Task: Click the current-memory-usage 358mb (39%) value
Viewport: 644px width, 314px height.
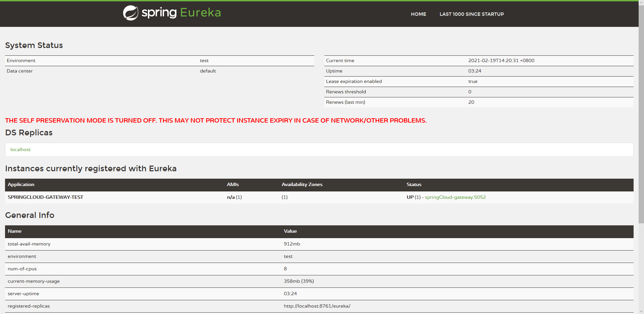Action: coord(299,281)
